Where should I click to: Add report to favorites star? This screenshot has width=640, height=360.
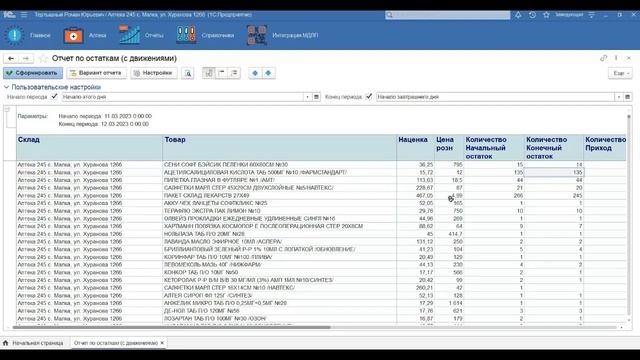click(x=43, y=58)
